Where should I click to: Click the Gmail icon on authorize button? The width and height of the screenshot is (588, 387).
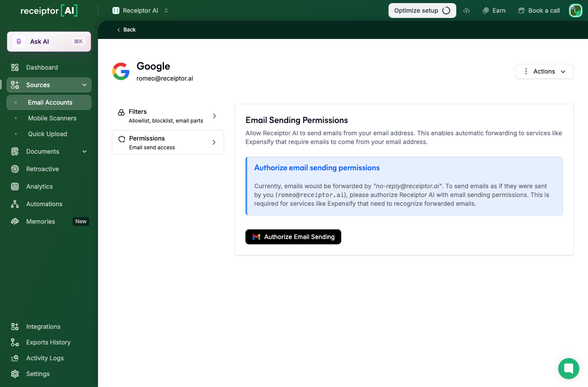[256, 237]
